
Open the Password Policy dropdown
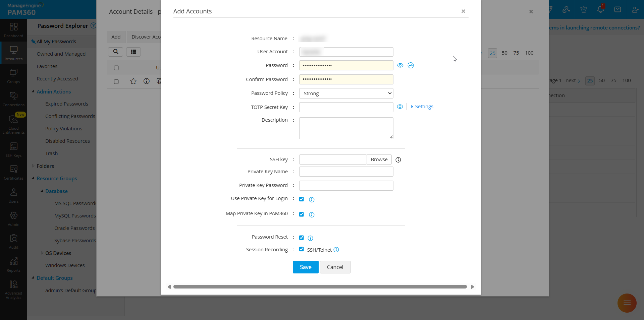click(346, 93)
